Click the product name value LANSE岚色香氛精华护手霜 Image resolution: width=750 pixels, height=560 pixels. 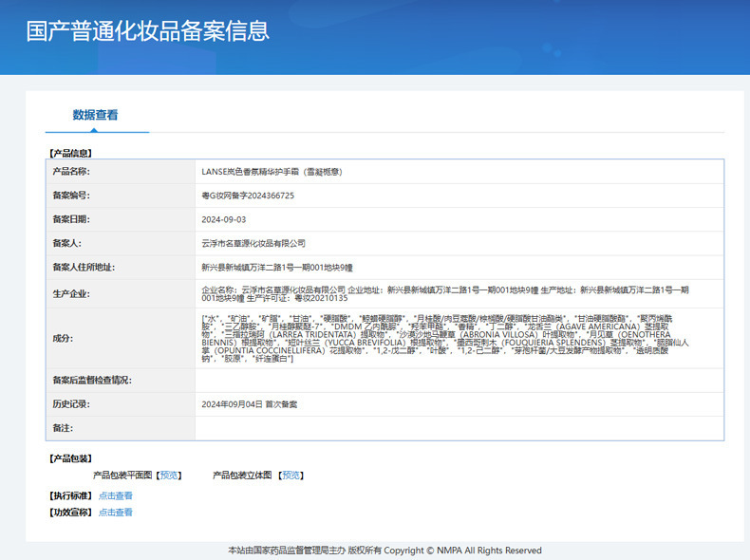[272, 172]
